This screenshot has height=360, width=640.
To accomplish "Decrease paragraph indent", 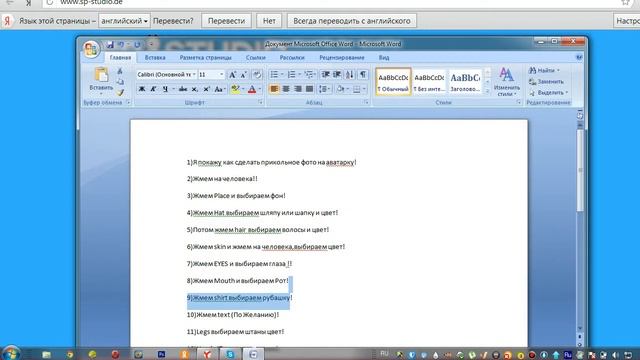I will (x=326, y=75).
